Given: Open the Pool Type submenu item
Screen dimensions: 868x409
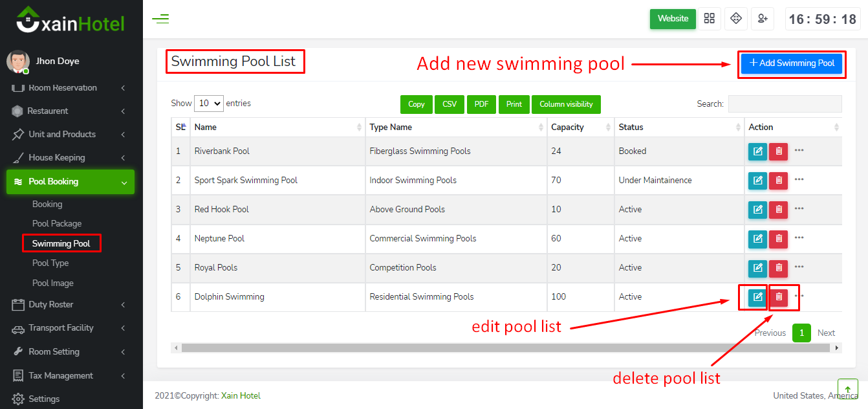Looking at the screenshot, I should 50,263.
